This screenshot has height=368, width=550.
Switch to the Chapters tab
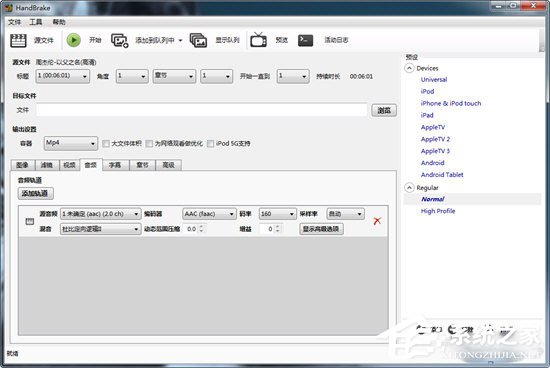coord(142,165)
